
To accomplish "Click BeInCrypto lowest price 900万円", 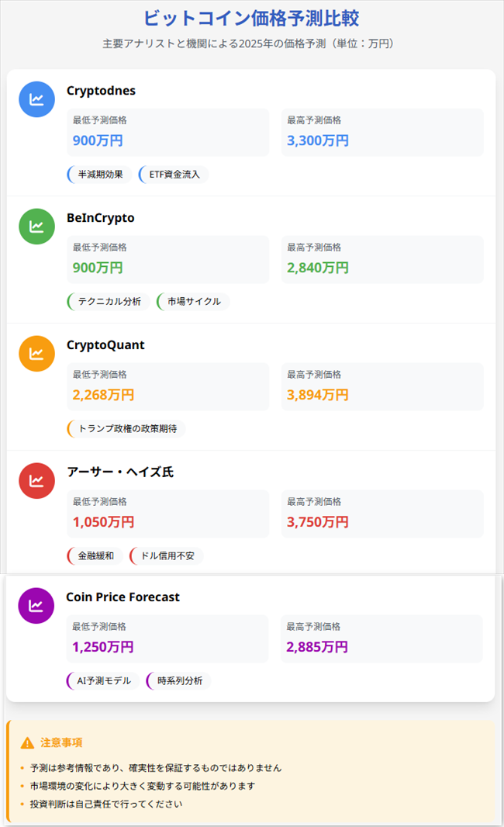I will tap(98, 268).
